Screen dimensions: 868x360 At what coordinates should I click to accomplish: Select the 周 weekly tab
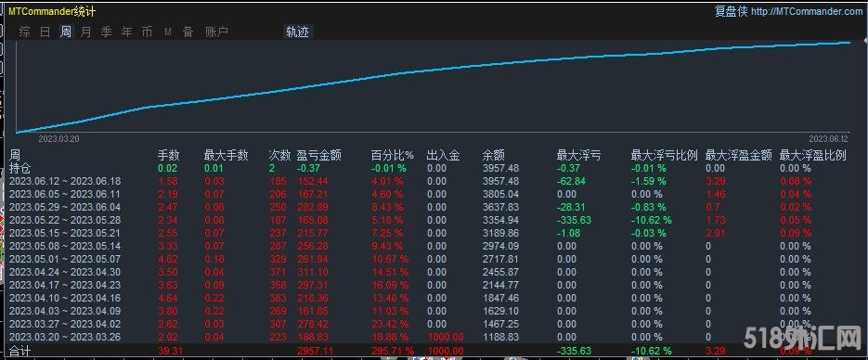click(66, 32)
